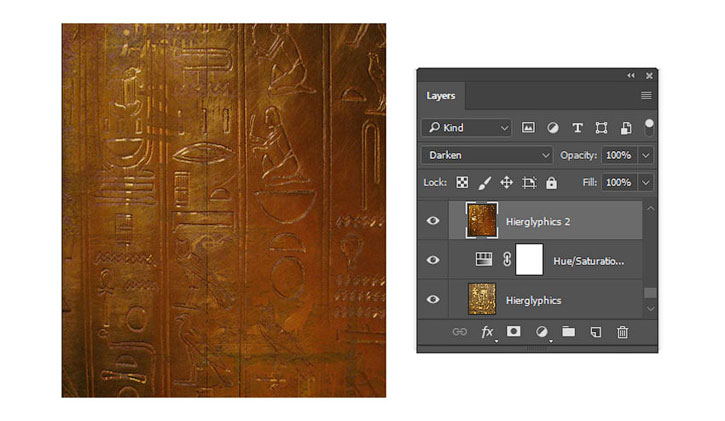The width and height of the screenshot is (725, 421).
Task: Click the hieroglyphics canvas image
Action: tap(224, 210)
